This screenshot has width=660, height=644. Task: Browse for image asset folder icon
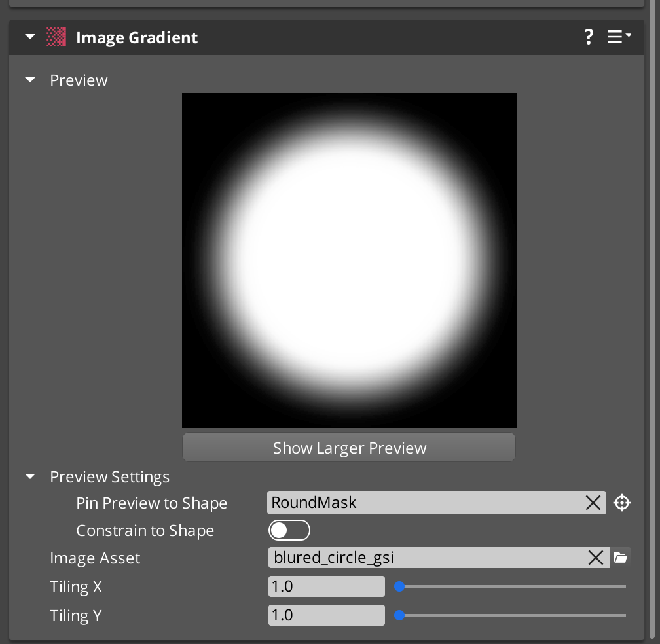pos(621,558)
